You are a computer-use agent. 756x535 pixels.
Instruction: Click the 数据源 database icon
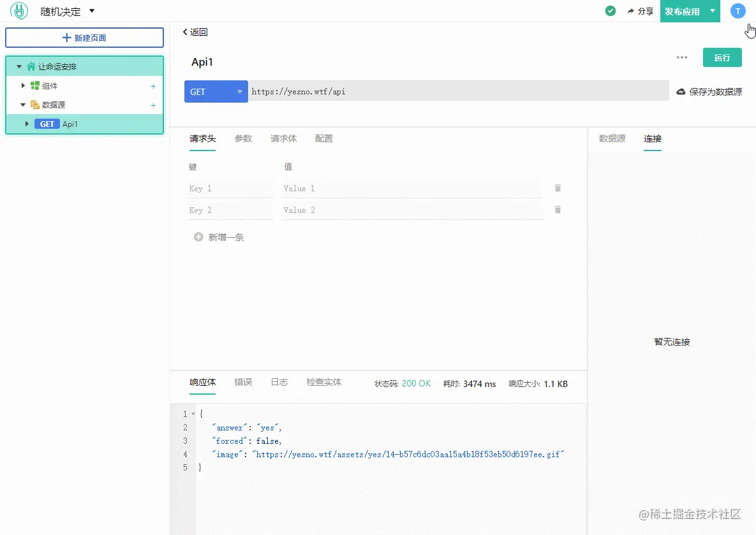(34, 105)
